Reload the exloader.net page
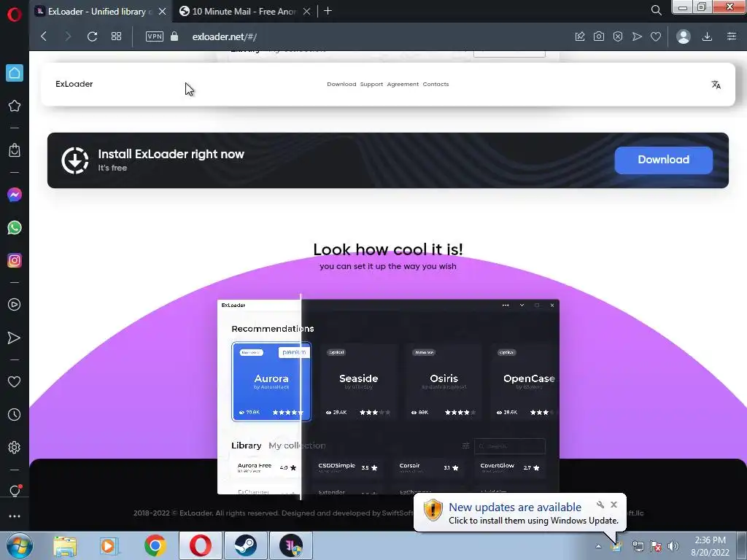Screen dimensions: 747x560 93,36
